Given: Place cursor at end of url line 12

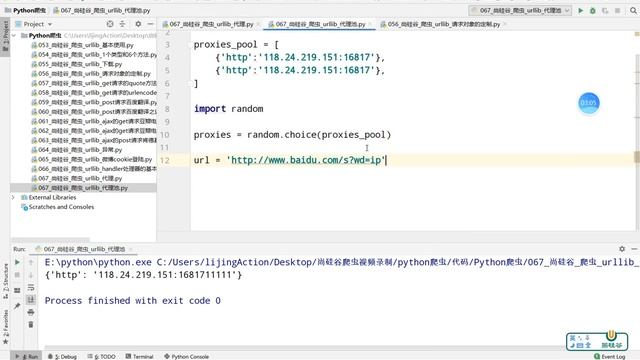Looking at the screenshot, I should click(x=386, y=160).
